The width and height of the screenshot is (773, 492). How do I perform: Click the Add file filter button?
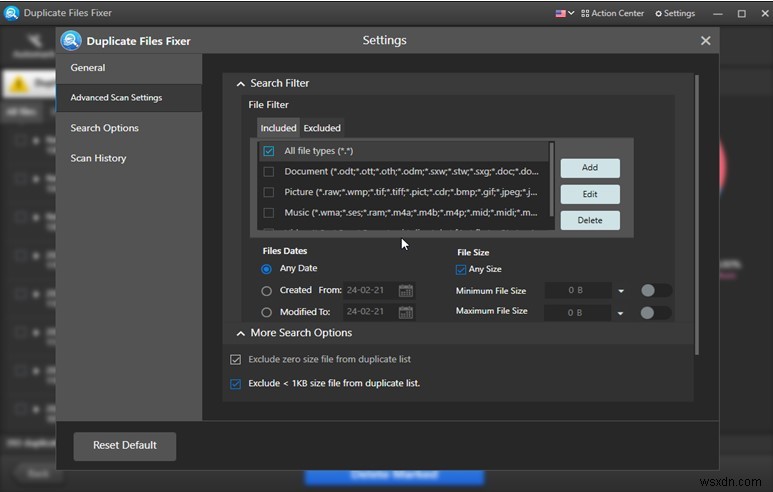[x=589, y=168]
